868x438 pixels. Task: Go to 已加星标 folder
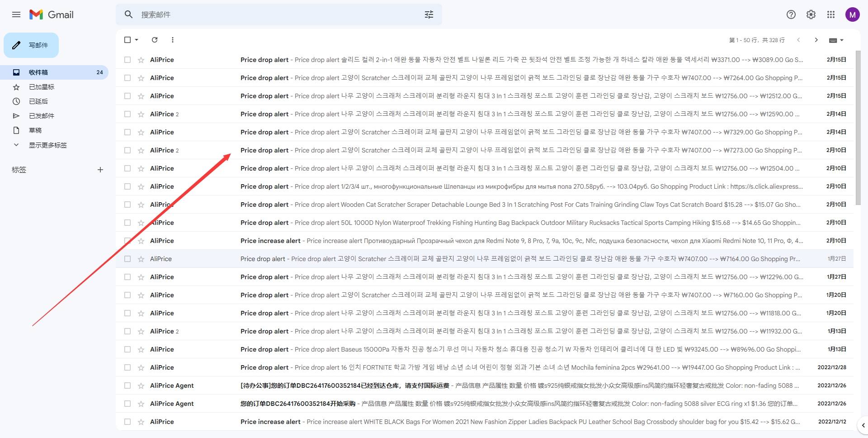pos(42,87)
